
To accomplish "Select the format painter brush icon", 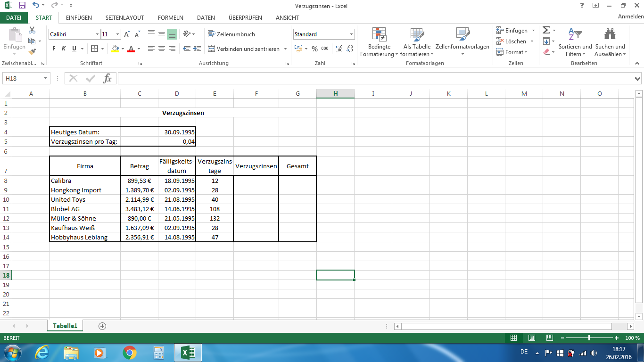I will coord(32,52).
